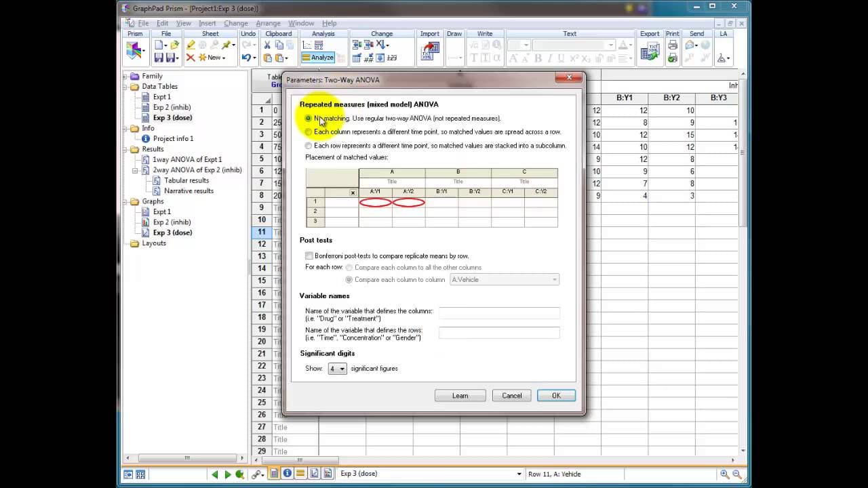This screenshot has height=488, width=868.
Task: Collapse the Info tree folder
Action: tap(125, 128)
